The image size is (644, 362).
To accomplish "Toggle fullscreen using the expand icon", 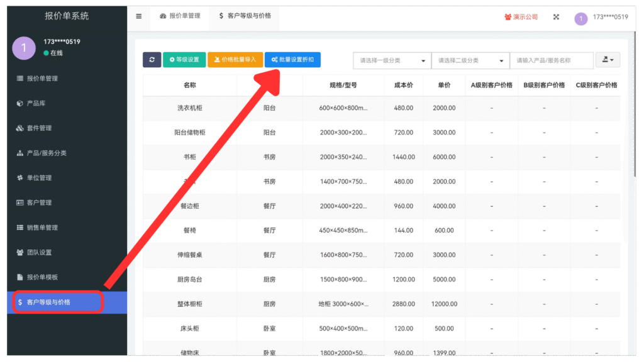I will pos(556,17).
